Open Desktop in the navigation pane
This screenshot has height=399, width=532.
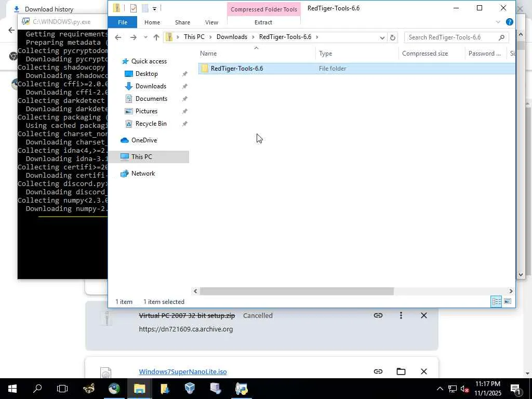tap(146, 74)
